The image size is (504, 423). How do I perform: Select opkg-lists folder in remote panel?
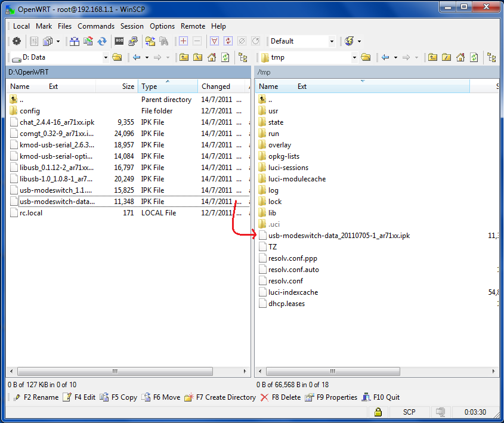coord(284,156)
